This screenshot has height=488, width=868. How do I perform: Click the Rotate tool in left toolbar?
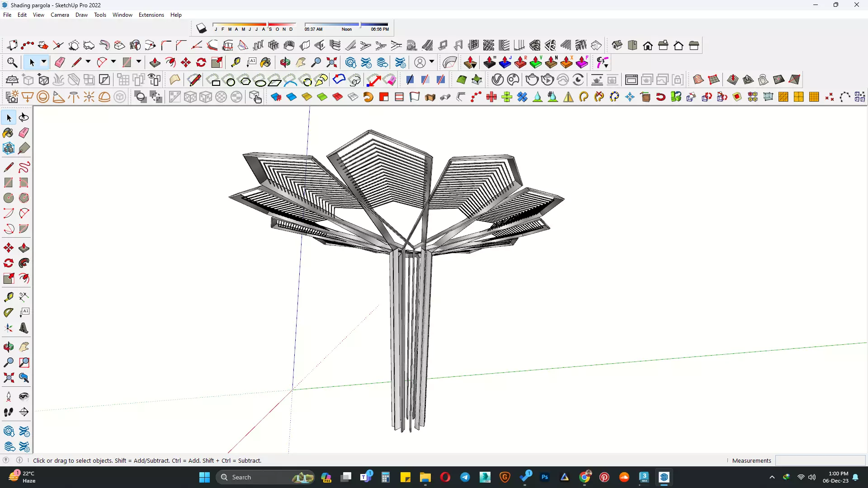(8, 263)
